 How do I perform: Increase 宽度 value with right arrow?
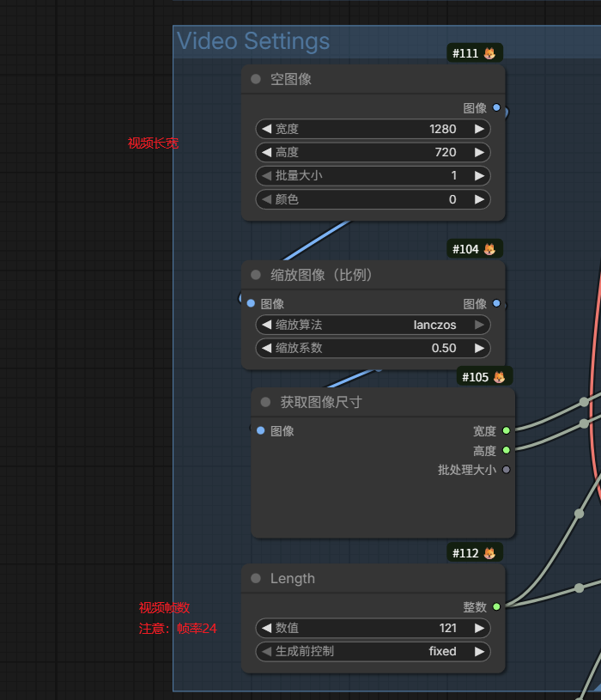pyautogui.click(x=479, y=129)
